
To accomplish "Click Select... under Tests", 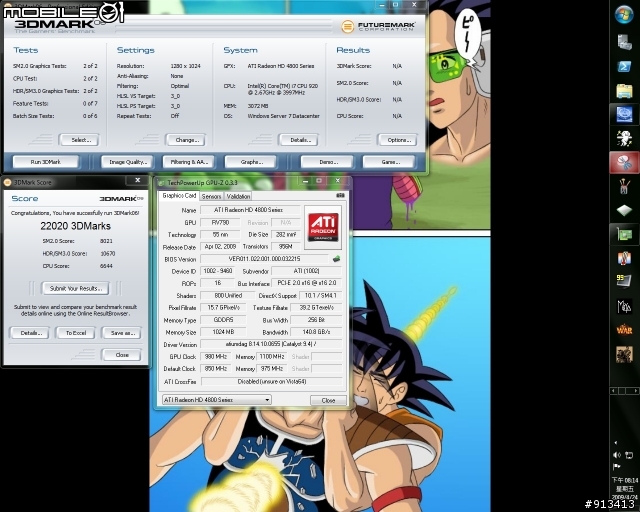I will pos(79,140).
